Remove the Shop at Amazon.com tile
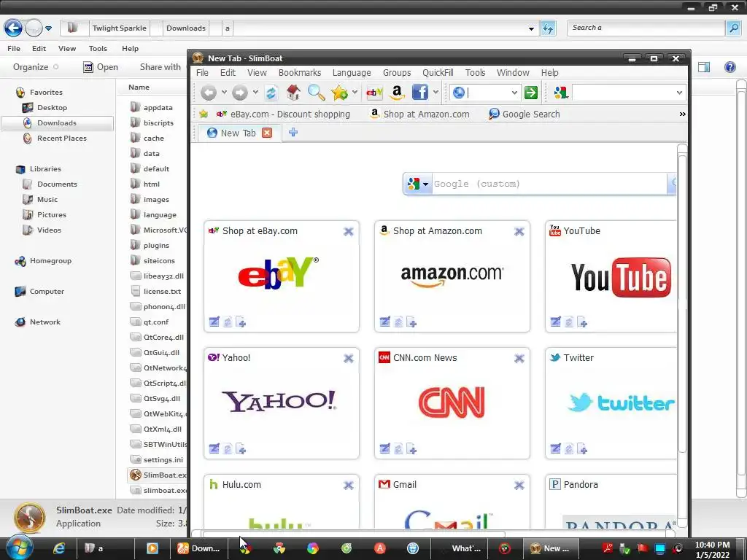 point(519,231)
